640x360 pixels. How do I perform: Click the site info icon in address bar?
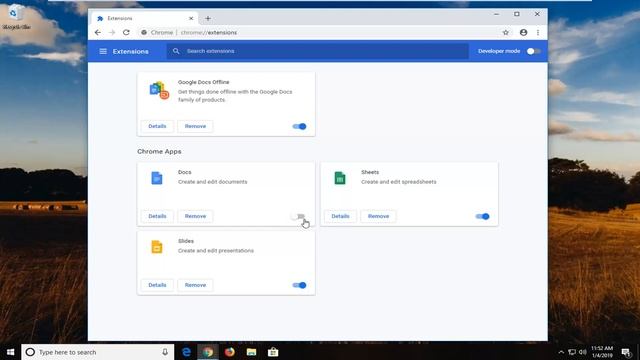(x=144, y=32)
